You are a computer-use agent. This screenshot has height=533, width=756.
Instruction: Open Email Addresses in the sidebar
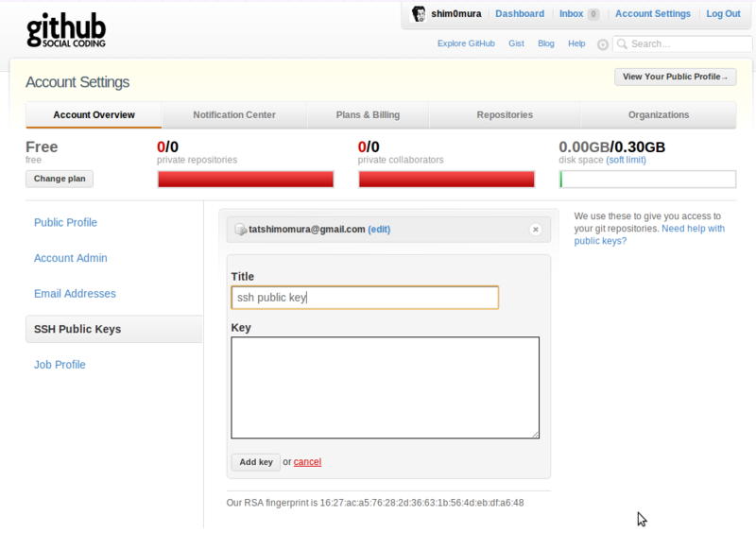coord(75,294)
